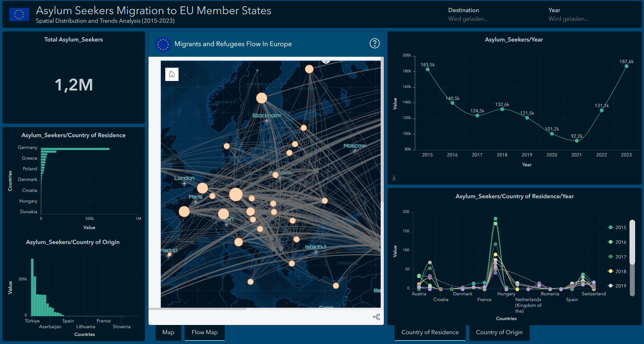Select the tallest Türkiye bar in the origin chart

tap(32, 287)
